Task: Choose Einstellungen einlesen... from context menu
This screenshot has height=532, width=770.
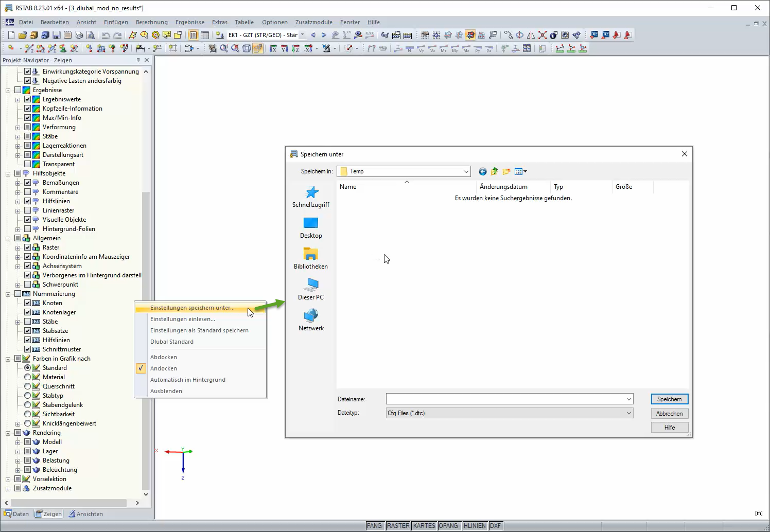Action: point(183,319)
